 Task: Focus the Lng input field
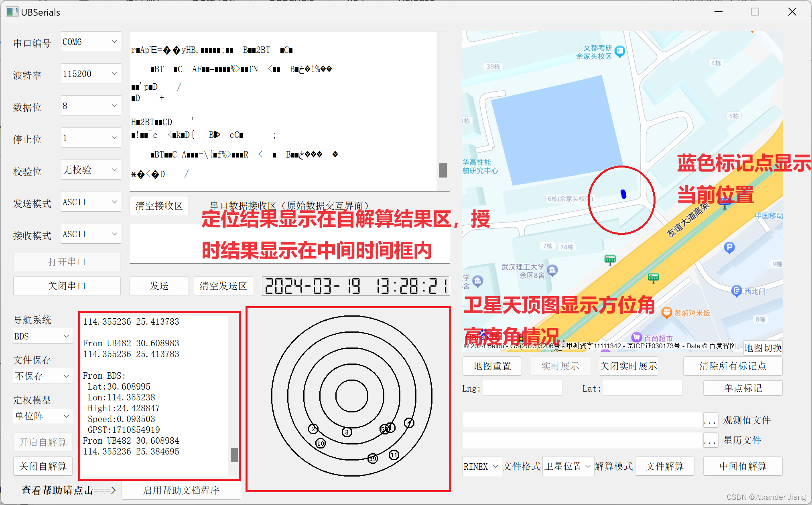click(522, 388)
